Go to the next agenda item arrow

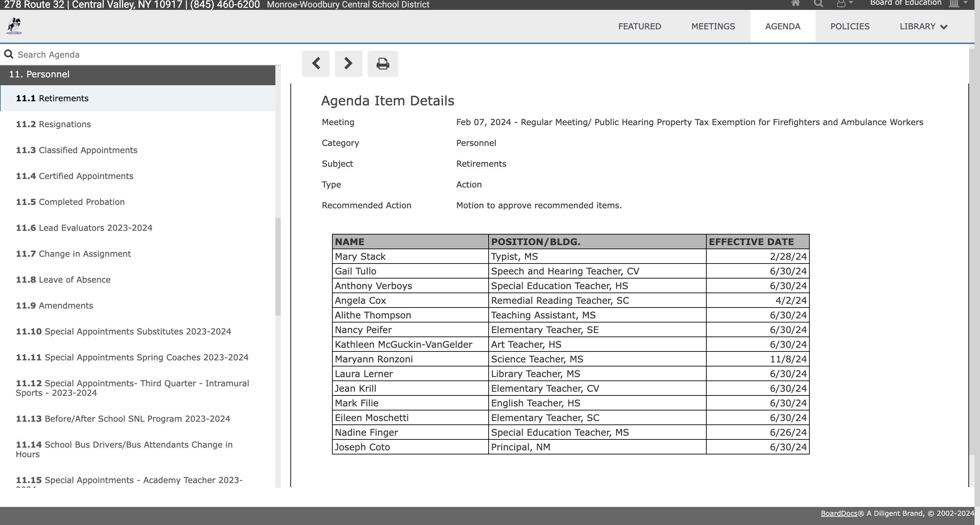[348, 63]
